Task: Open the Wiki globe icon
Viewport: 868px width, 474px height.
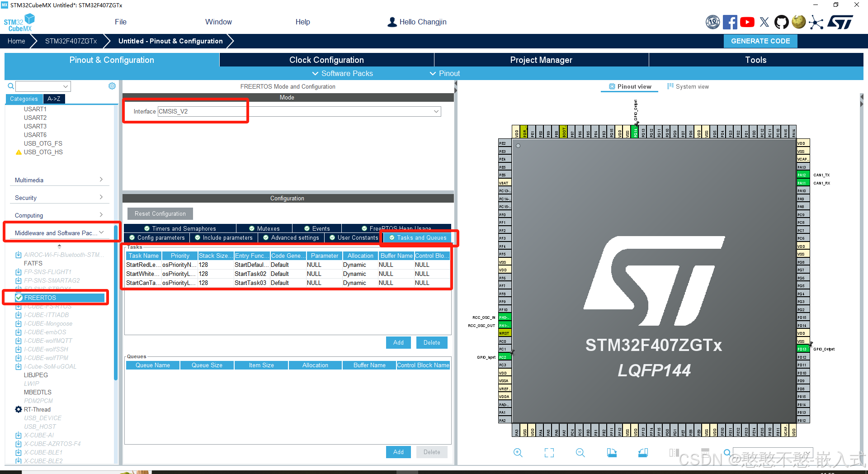Action: coord(798,22)
